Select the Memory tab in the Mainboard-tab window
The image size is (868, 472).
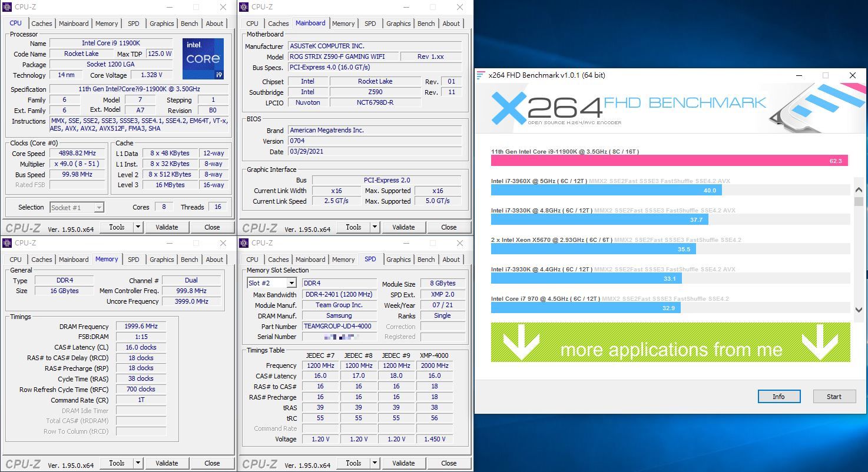343,24
